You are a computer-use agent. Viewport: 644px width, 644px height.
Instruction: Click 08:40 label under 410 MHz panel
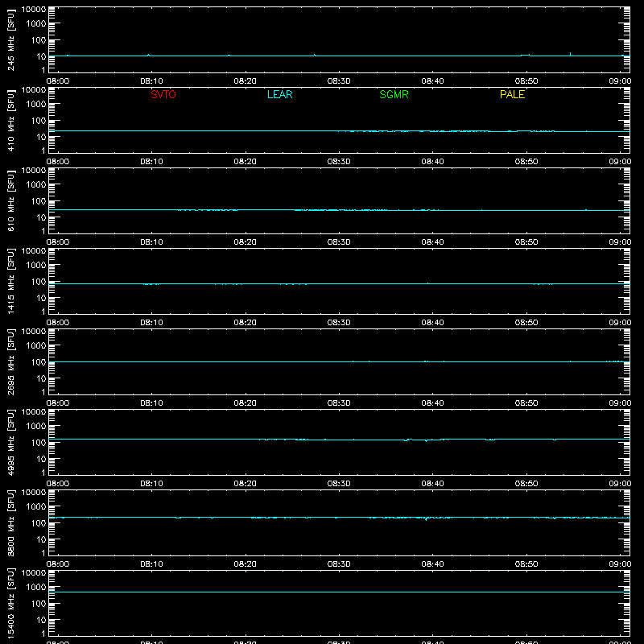coord(432,162)
